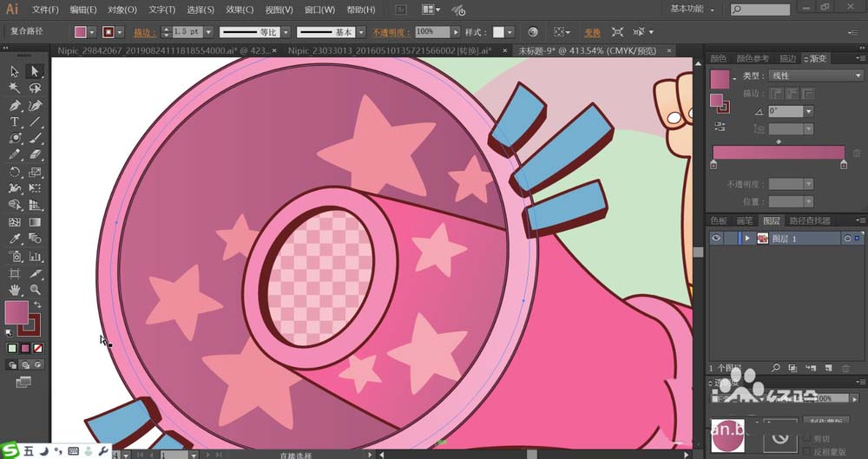This screenshot has height=459, width=868.
Task: Select the Perspective Grid tool
Action: (35, 206)
